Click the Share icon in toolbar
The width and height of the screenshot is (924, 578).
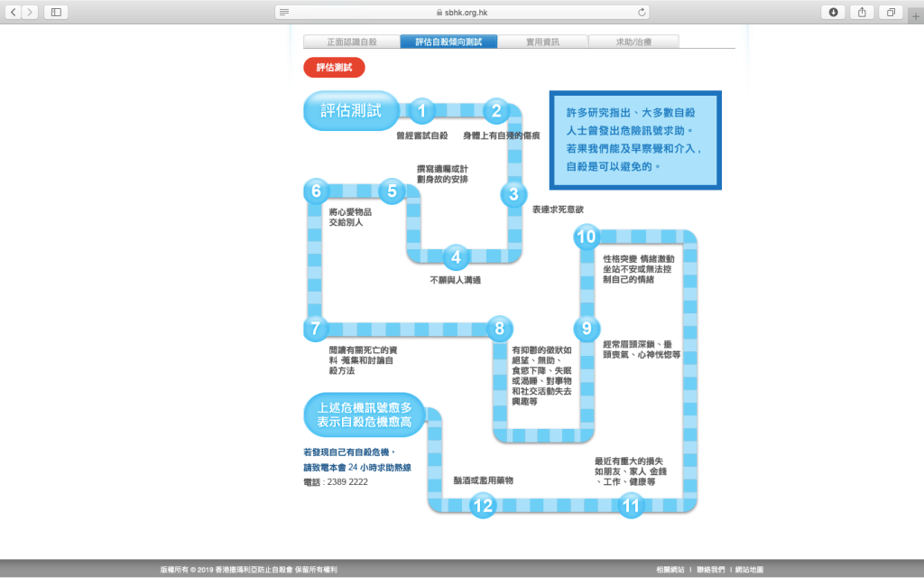pos(862,12)
